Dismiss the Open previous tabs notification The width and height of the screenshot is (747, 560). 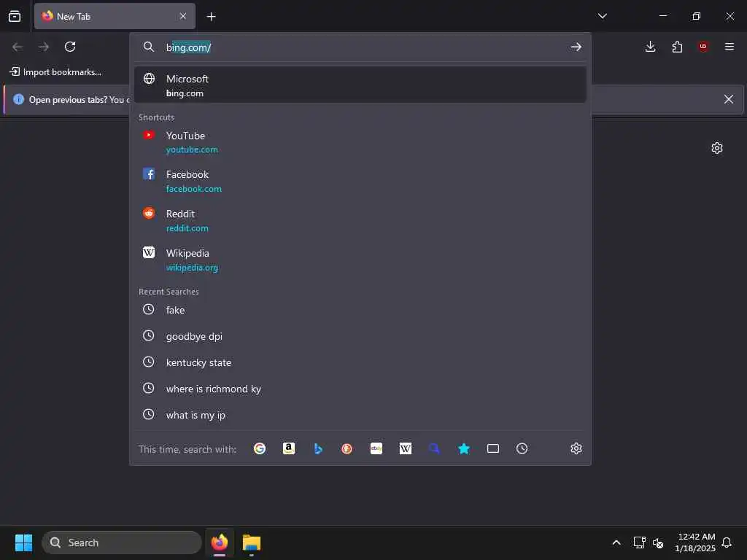[x=729, y=99]
